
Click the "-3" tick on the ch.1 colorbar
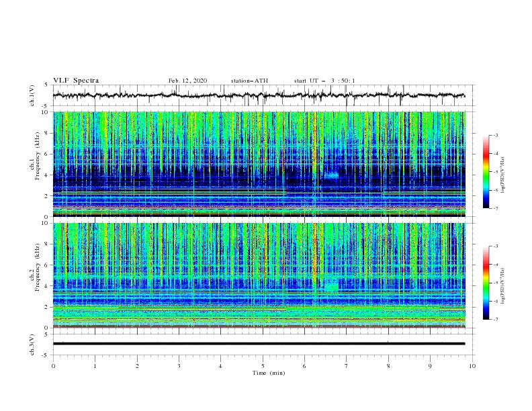click(x=495, y=135)
